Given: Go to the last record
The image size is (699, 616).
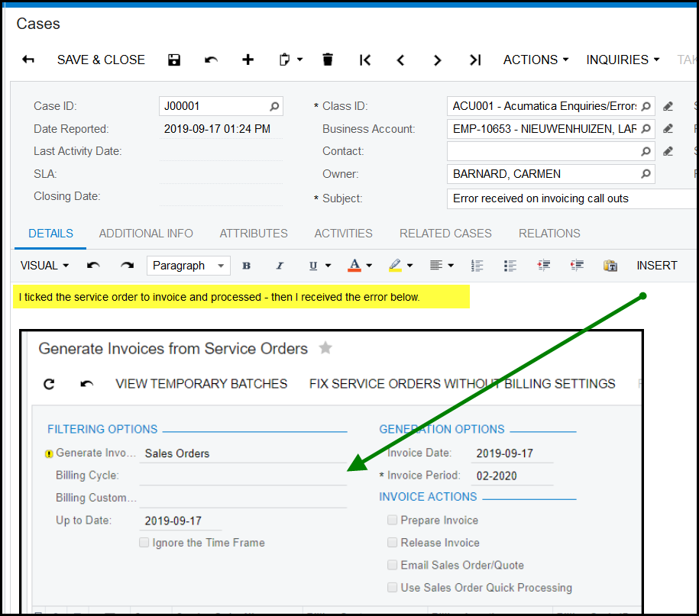Looking at the screenshot, I should [x=474, y=60].
